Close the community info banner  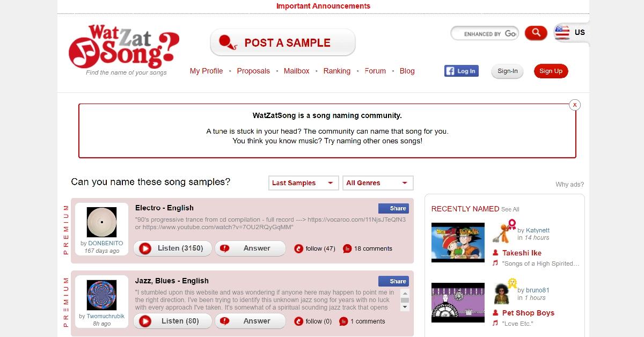(575, 105)
